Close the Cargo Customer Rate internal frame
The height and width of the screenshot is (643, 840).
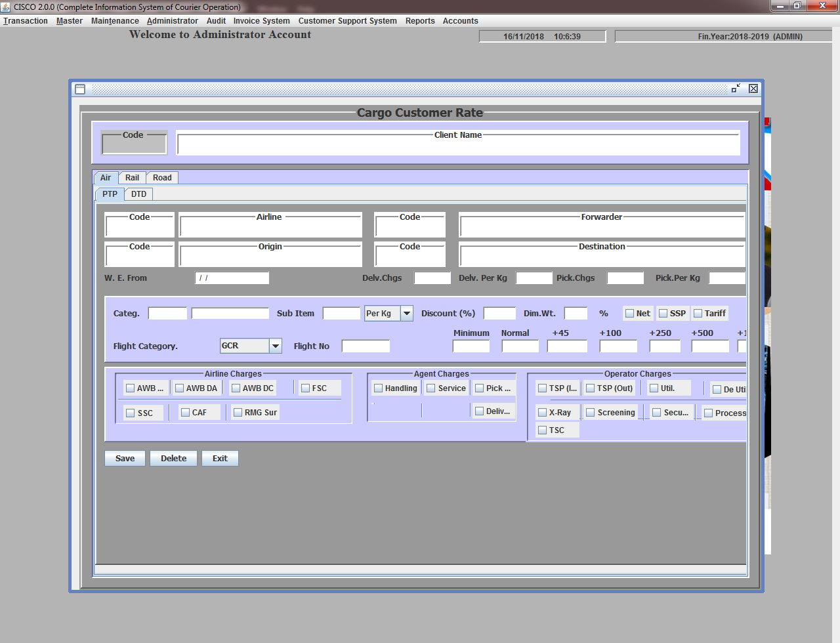[x=753, y=88]
